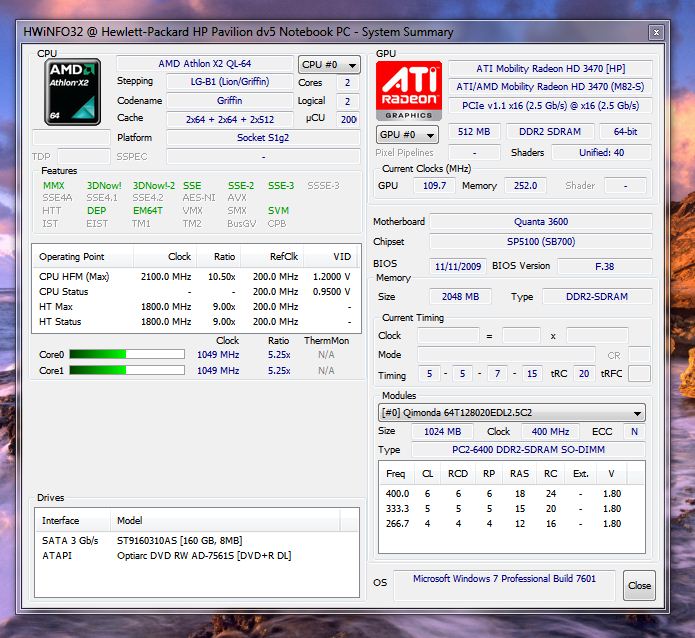Click the 2048 MB memory size field

460,297
